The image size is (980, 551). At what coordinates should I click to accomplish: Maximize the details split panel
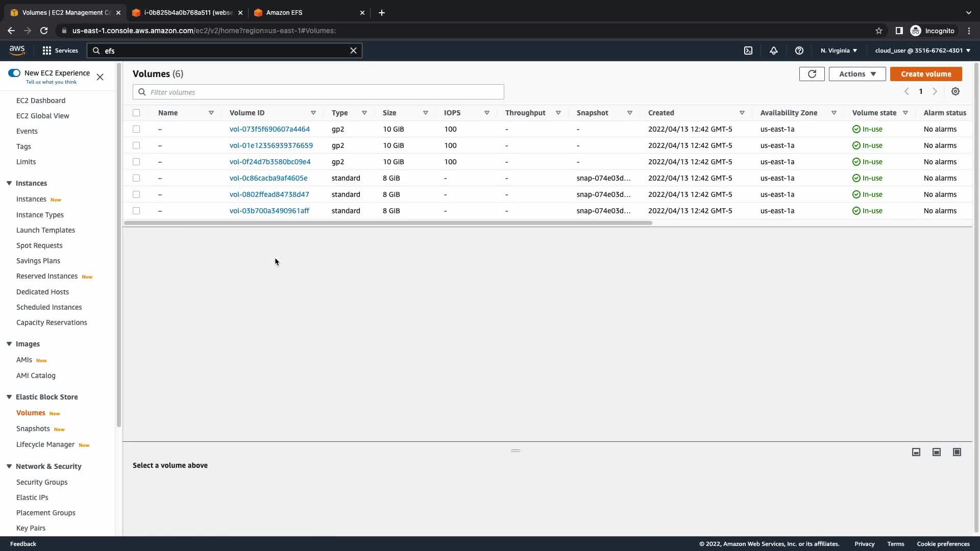957,452
